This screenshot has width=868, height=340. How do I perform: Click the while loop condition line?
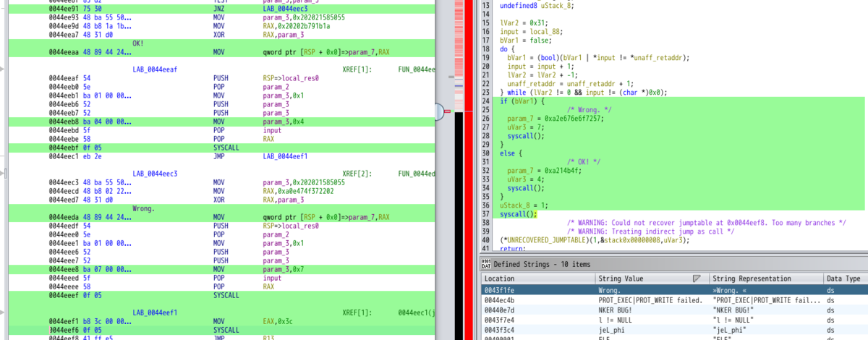click(x=583, y=93)
